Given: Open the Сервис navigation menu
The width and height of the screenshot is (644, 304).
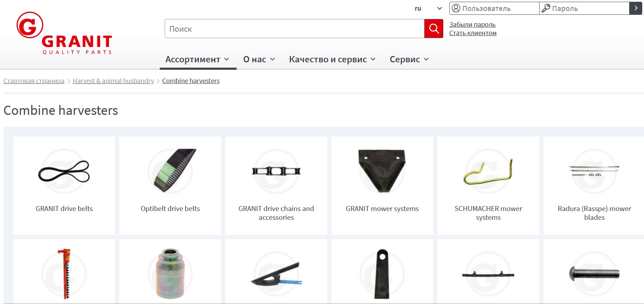Looking at the screenshot, I should point(409,59).
